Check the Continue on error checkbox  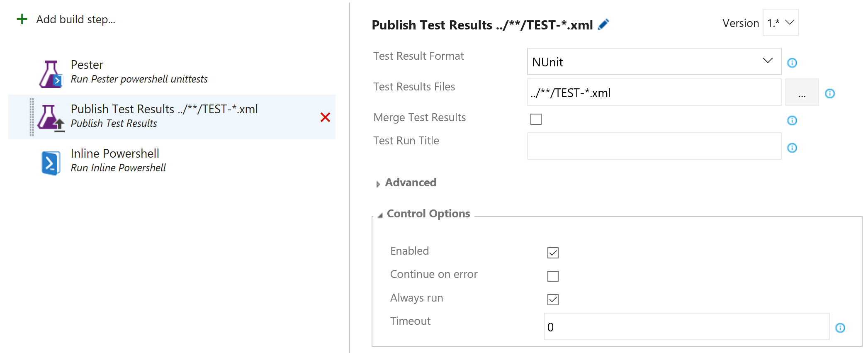(553, 276)
